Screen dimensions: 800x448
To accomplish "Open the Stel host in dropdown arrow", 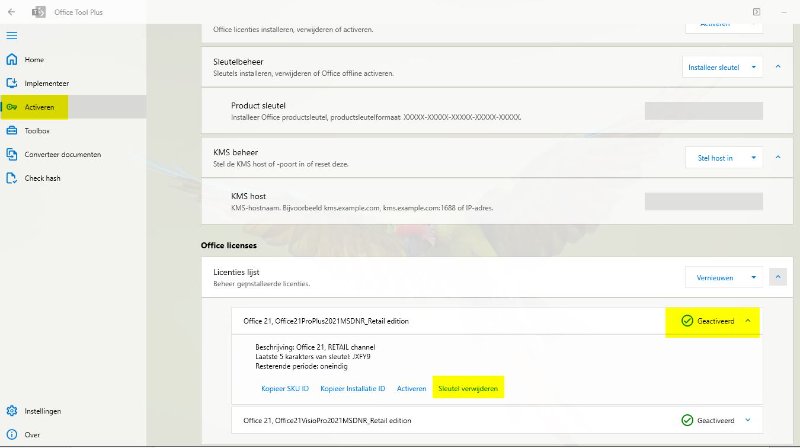I will coord(754,158).
